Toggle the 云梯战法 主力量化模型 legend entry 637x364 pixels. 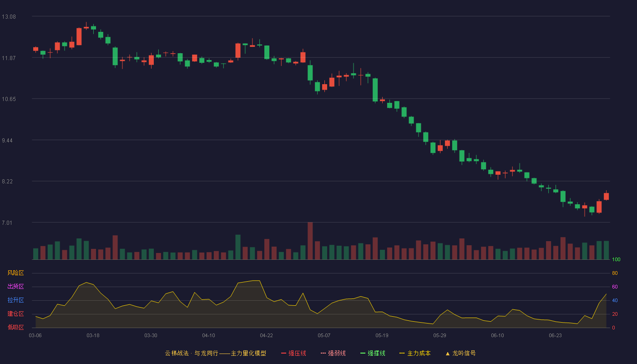coord(216,353)
